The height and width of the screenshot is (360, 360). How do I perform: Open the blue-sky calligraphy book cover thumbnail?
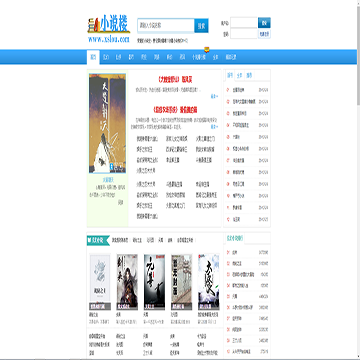pos(209,282)
